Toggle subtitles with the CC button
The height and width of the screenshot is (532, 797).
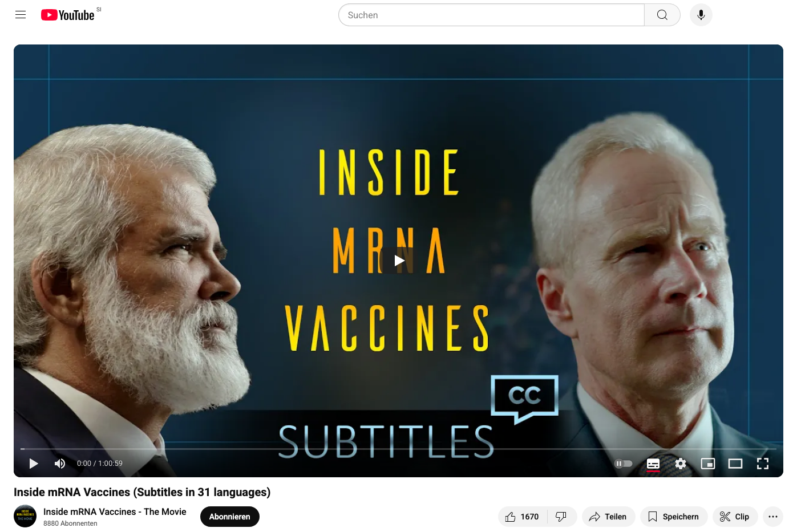(653, 464)
